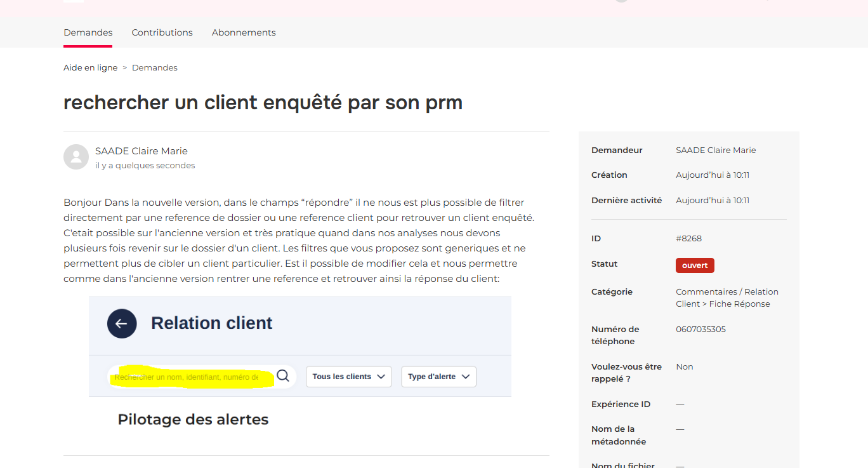868x468 pixels.
Task: Click the 'il y a quelques secondes' timestamp
Action: (x=145, y=166)
